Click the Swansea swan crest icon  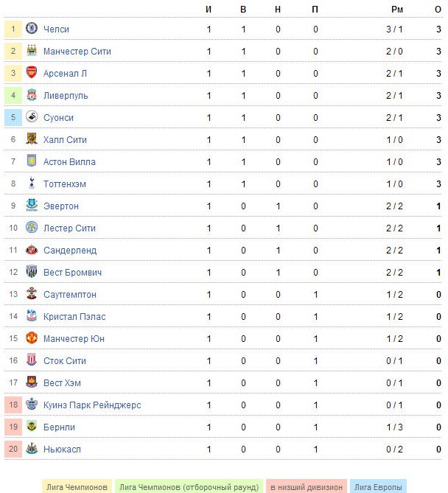(32, 116)
